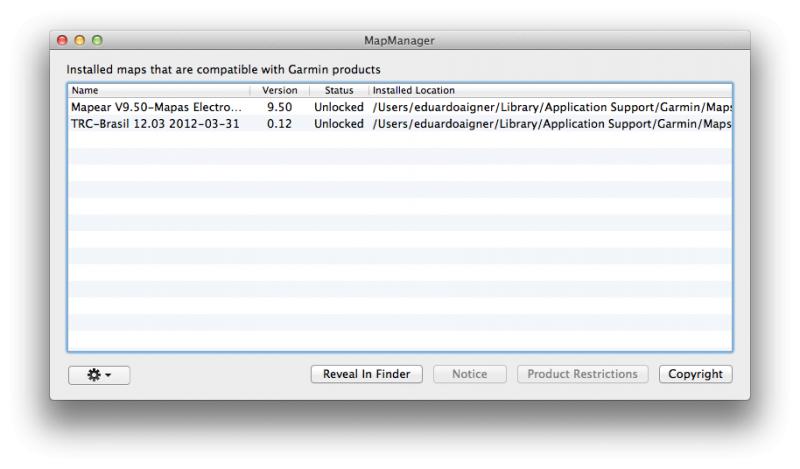Click the Product Restrictions button
Viewport: 800px width, 469px height.
pyautogui.click(x=582, y=374)
